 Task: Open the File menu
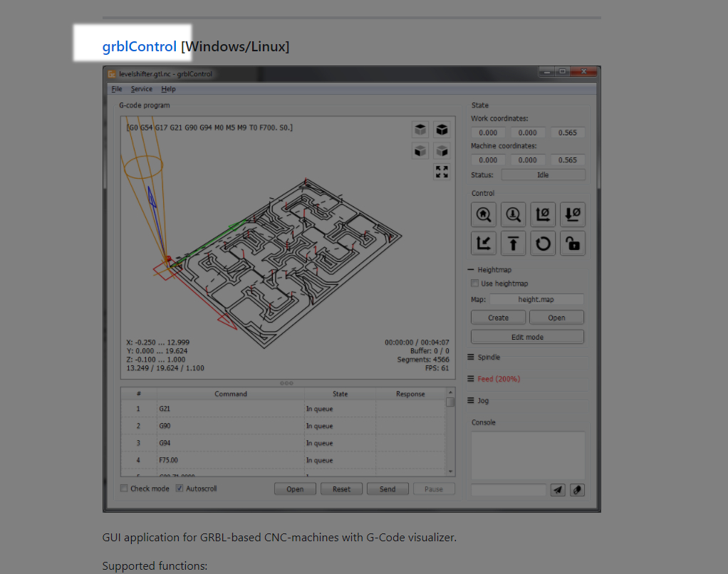point(117,88)
